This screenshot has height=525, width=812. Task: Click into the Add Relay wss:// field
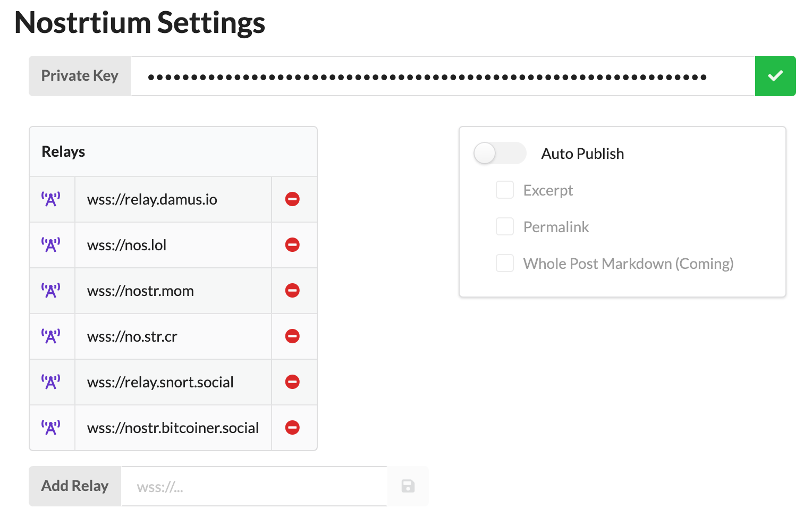click(255, 486)
